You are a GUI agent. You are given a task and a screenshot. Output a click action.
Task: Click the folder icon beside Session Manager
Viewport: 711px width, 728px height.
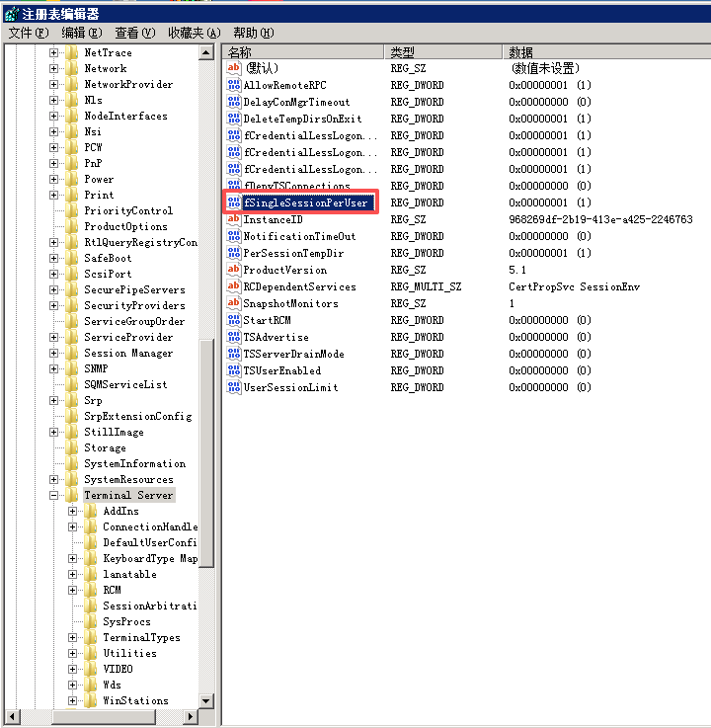(71, 353)
